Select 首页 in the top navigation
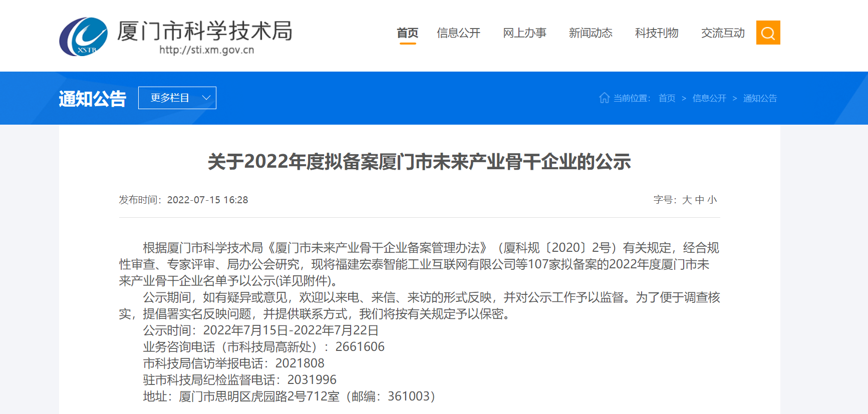Viewport: 868px width, 414px height. pos(407,33)
